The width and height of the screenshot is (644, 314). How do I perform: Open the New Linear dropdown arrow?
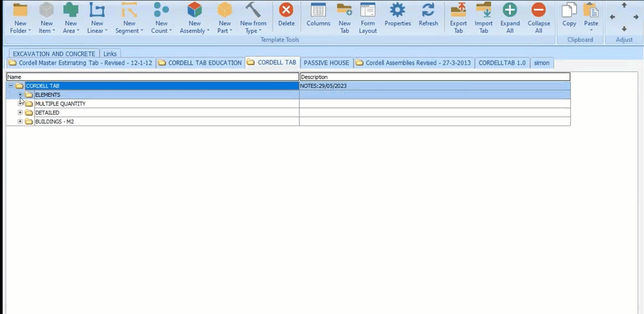[106, 31]
